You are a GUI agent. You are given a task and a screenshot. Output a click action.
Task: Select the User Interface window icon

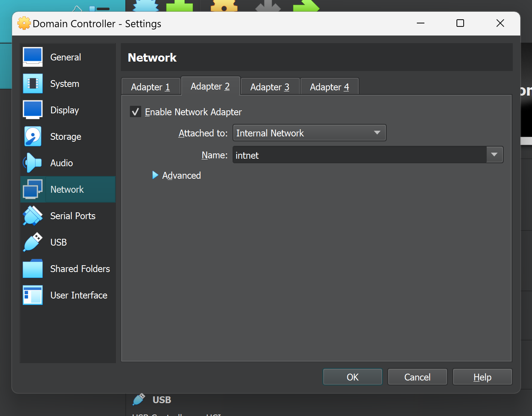point(32,295)
